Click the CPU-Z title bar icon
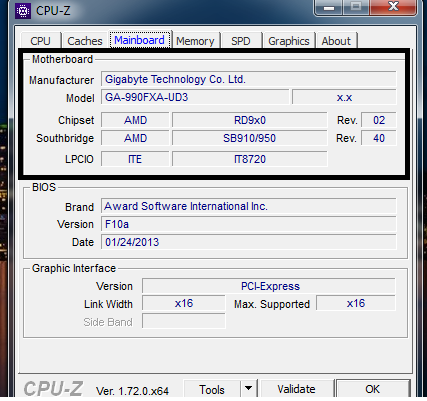Screen dimensions: 427x401 (x=23, y=11)
